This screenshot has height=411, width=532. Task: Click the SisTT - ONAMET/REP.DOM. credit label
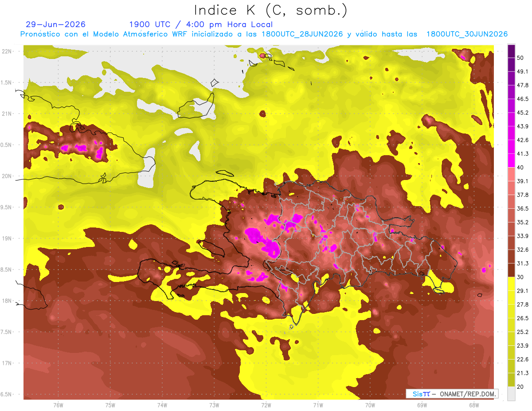coord(452,394)
